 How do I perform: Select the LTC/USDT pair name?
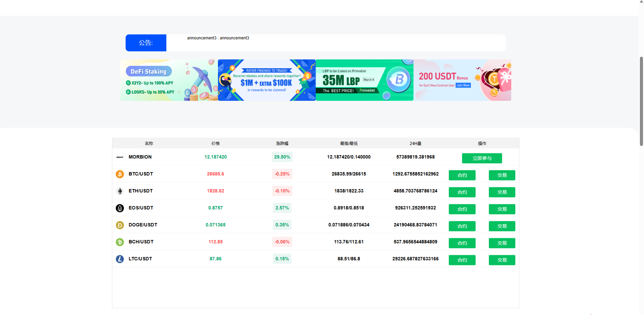tap(141, 259)
